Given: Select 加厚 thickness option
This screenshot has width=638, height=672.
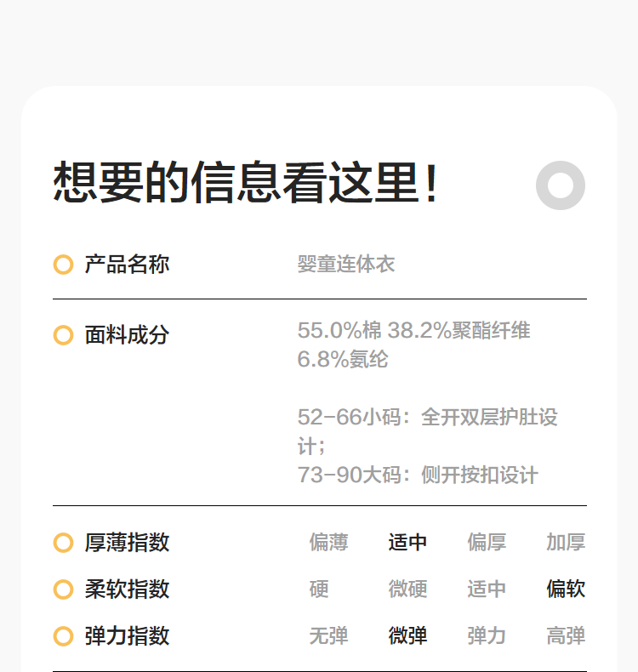Looking at the screenshot, I should click(566, 543).
